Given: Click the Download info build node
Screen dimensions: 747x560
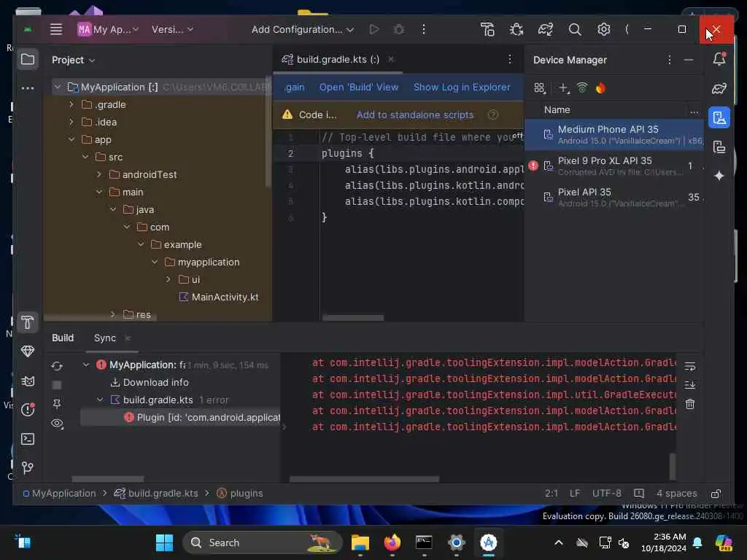Looking at the screenshot, I should coord(150,382).
